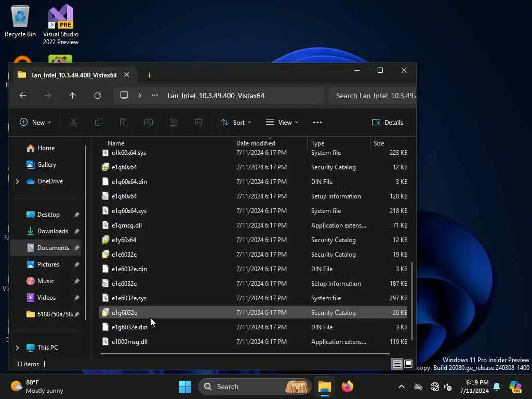The height and width of the screenshot is (399, 532).
Task: Open the notifications bell icon
Action: tap(497, 387)
